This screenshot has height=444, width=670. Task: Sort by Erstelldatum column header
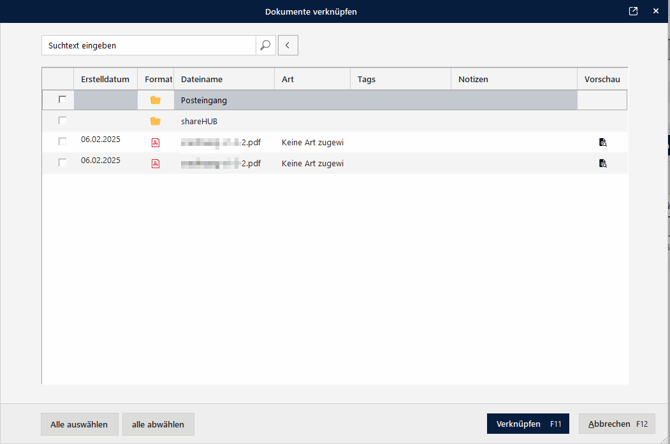pyautogui.click(x=105, y=79)
